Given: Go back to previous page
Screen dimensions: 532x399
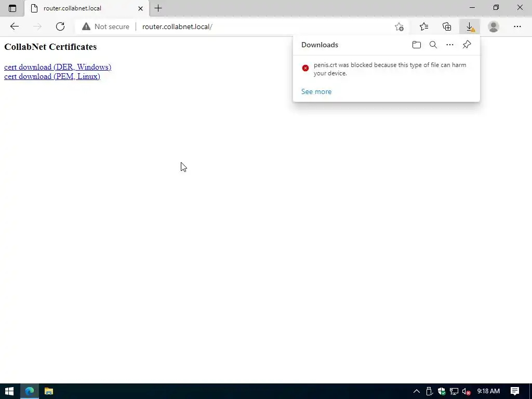Looking at the screenshot, I should [14, 26].
